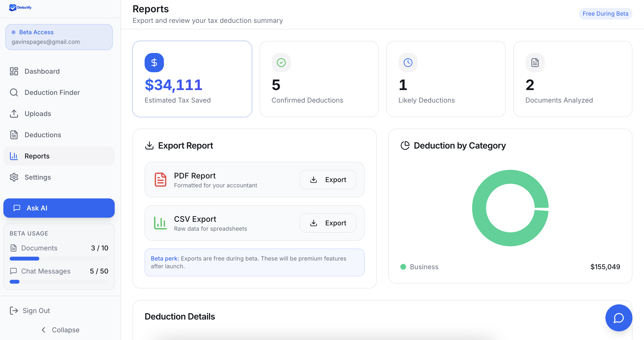This screenshot has height=340, width=644.
Task: Click the green CSV Export chart icon
Action: click(x=160, y=223)
